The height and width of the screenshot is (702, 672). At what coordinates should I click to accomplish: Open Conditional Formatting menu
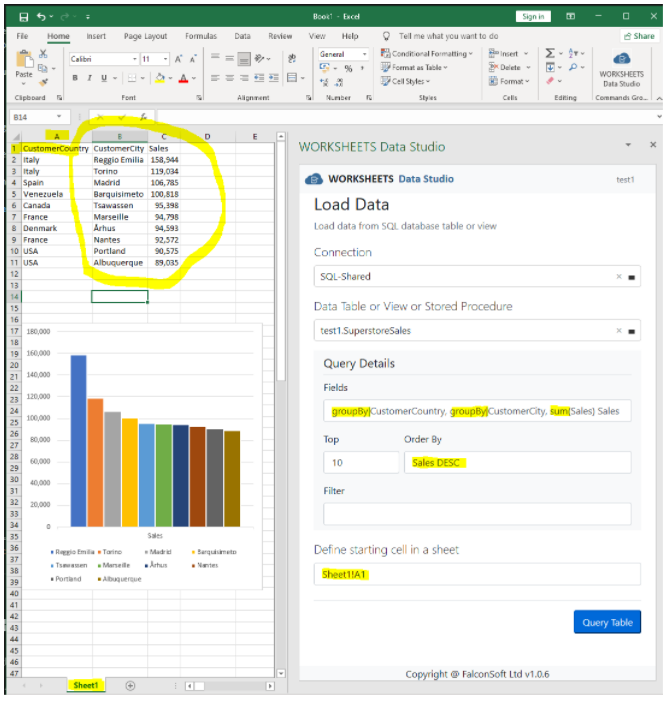click(x=427, y=54)
